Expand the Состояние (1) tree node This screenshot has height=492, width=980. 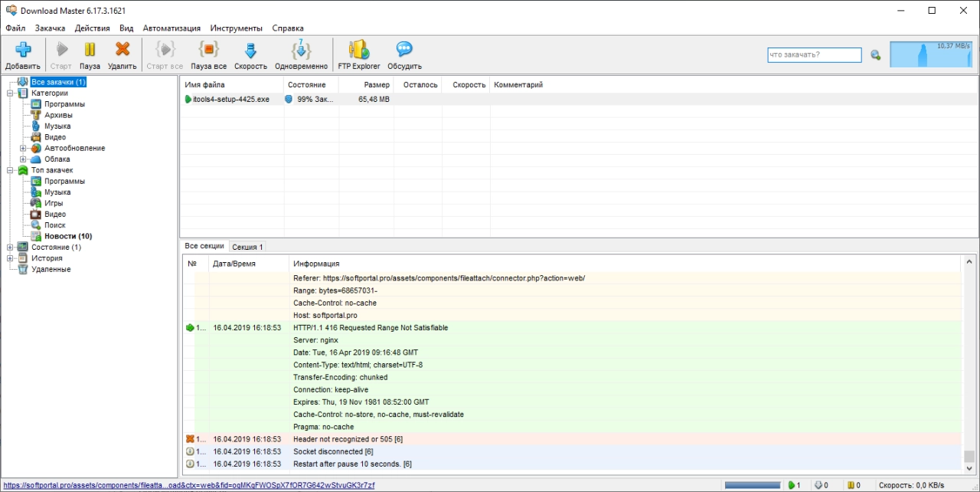point(10,247)
